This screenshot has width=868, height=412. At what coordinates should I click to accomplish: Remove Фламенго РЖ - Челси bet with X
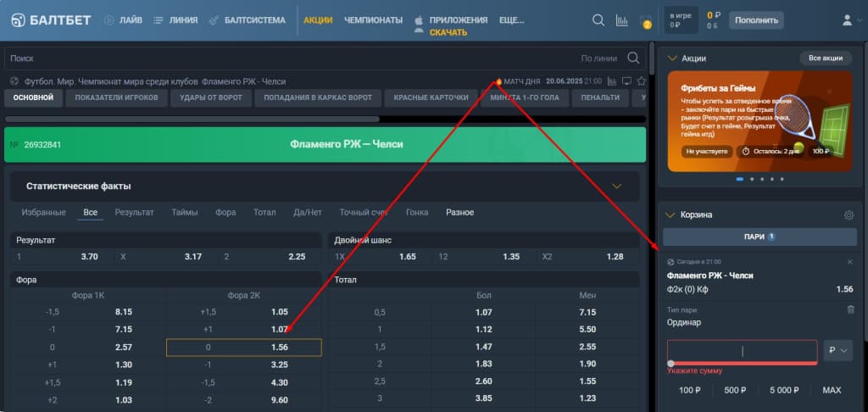pos(850,262)
